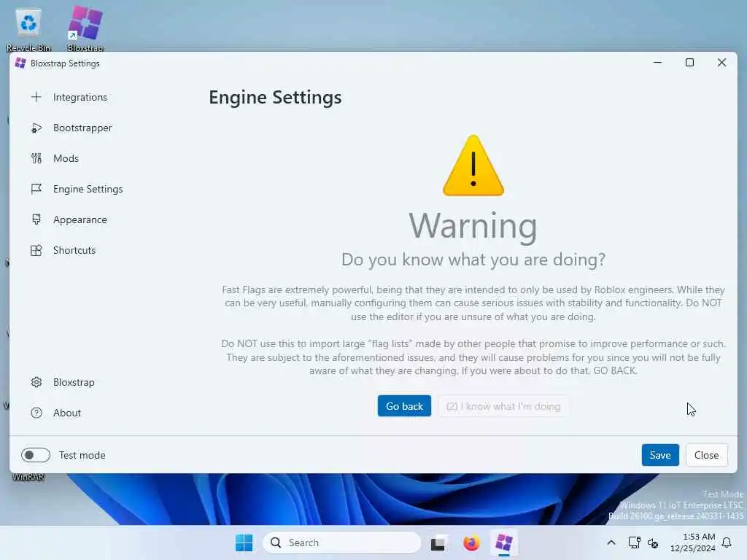Maximize the Bloxstrap Settings window
747x560 pixels.
pos(689,63)
